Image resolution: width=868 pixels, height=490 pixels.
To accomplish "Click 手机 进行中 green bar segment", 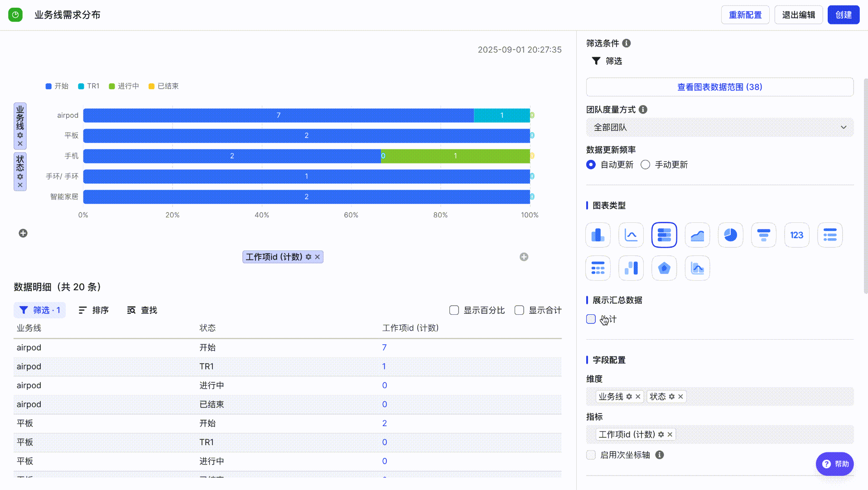I will pos(455,156).
